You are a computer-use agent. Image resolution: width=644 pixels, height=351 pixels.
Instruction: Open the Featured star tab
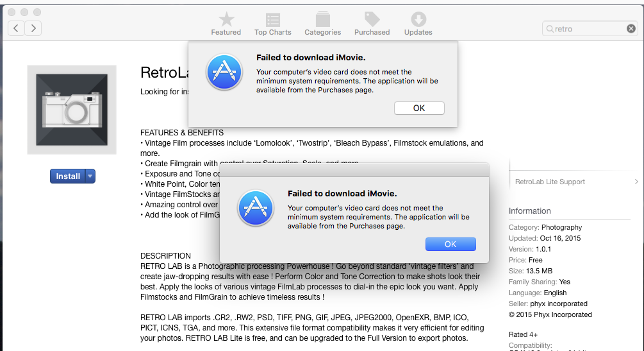[226, 24]
